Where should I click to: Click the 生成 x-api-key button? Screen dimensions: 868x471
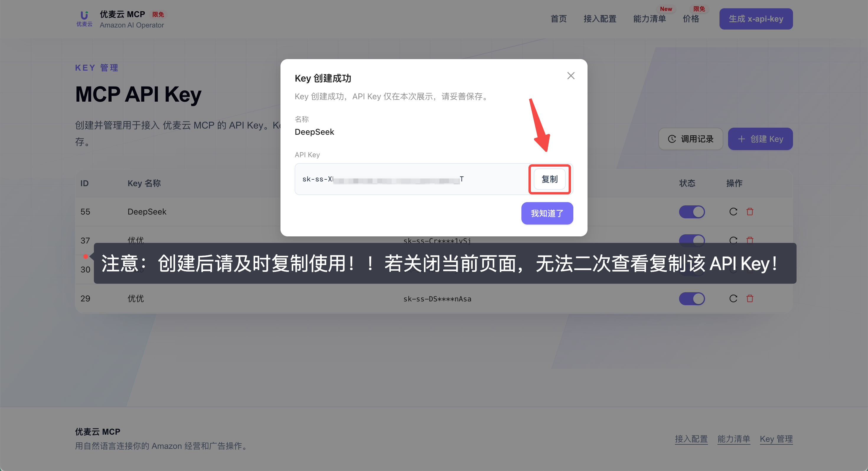click(x=756, y=19)
